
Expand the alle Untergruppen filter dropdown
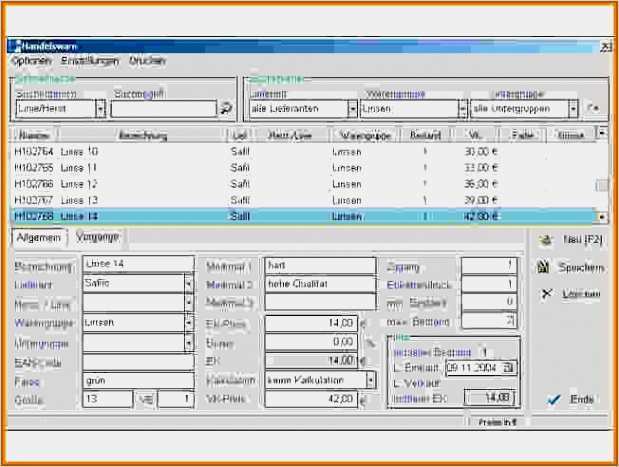click(x=573, y=108)
